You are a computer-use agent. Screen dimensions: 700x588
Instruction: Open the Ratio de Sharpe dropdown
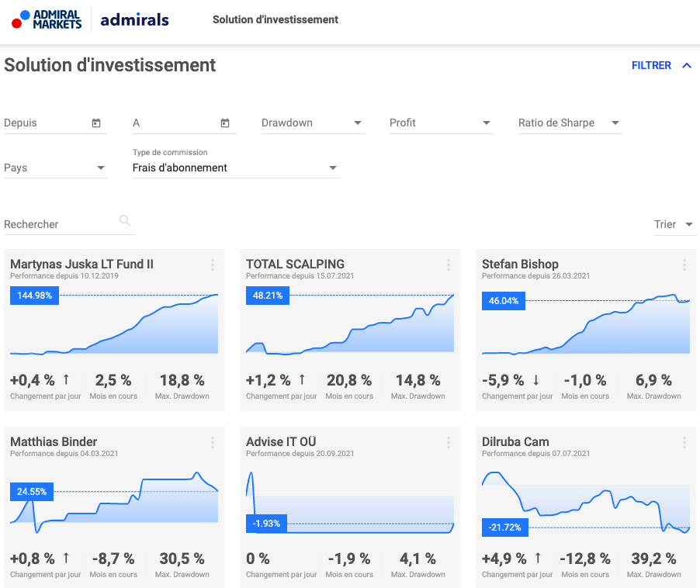(x=615, y=123)
